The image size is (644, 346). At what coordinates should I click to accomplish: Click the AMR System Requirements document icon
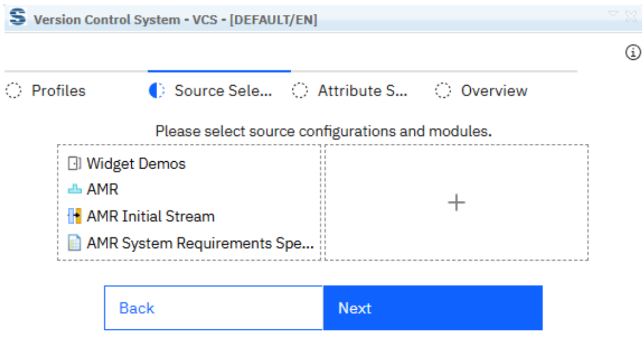pos(74,243)
